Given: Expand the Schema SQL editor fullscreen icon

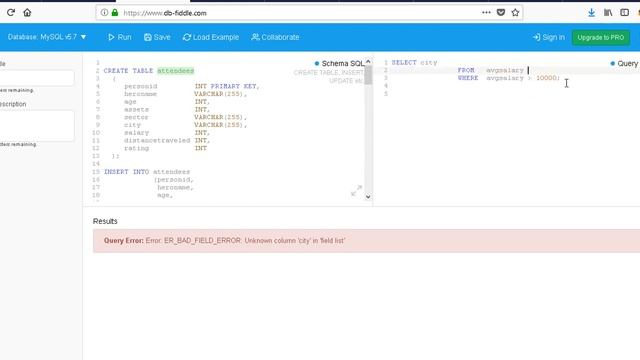Looking at the screenshot, I should click(356, 190).
